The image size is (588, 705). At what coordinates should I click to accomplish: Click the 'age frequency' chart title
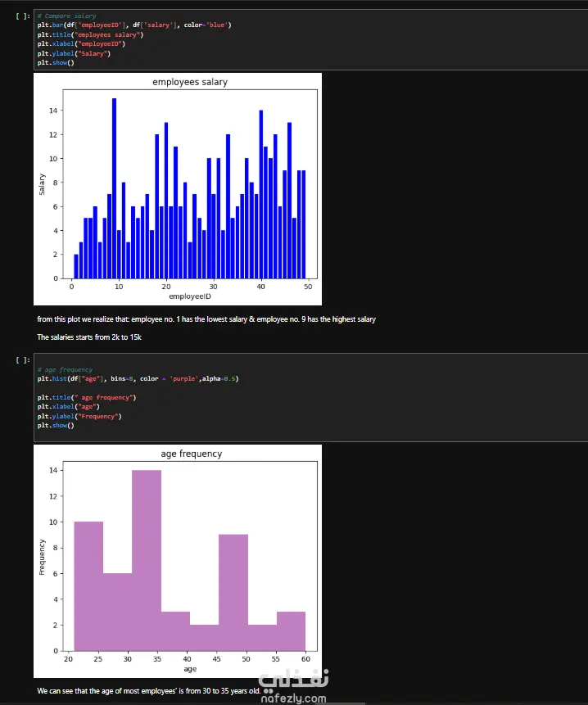coord(192,454)
